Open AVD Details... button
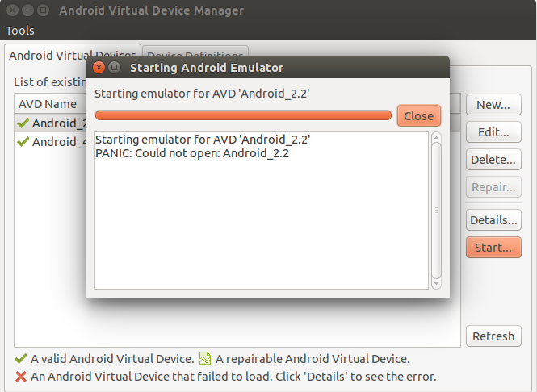The image size is (537, 392). [493, 220]
